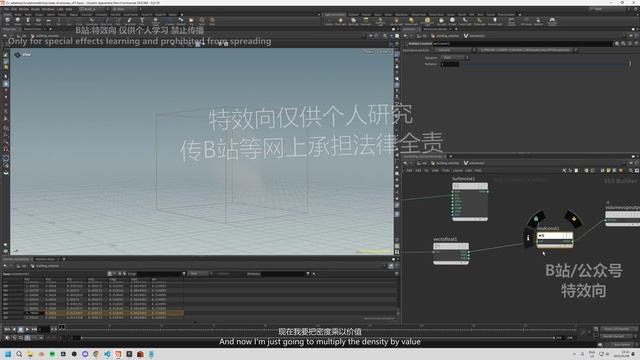Screen dimensions: 640x360
Task: Open desktop Build dropdown in menu bar
Action: pyautogui.click(x=93, y=9)
